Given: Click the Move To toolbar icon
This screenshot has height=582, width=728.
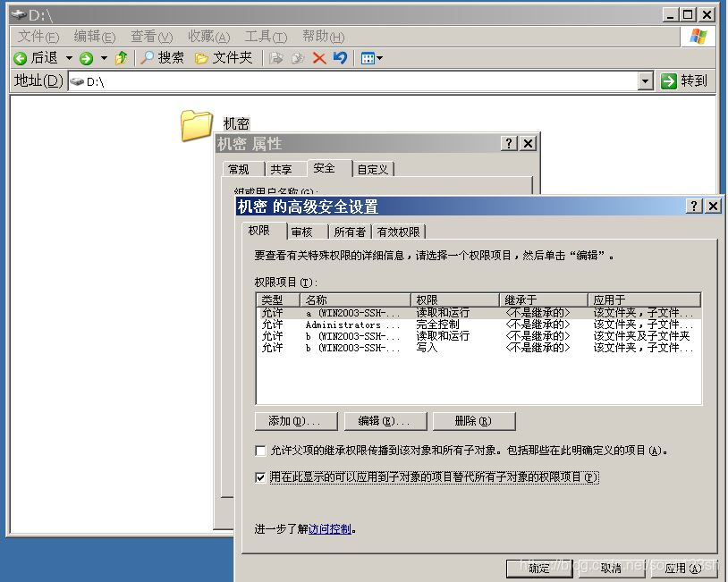Looking at the screenshot, I should pyautogui.click(x=276, y=58).
